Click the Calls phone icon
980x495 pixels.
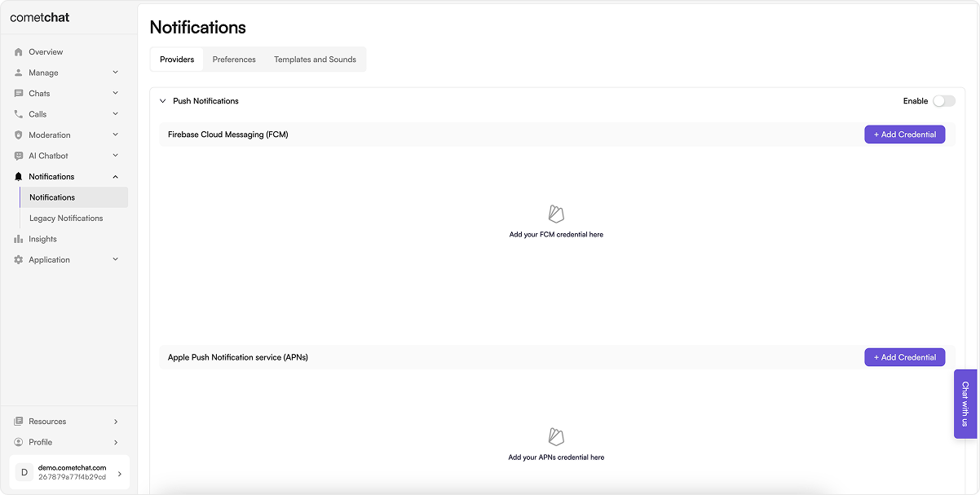point(18,113)
